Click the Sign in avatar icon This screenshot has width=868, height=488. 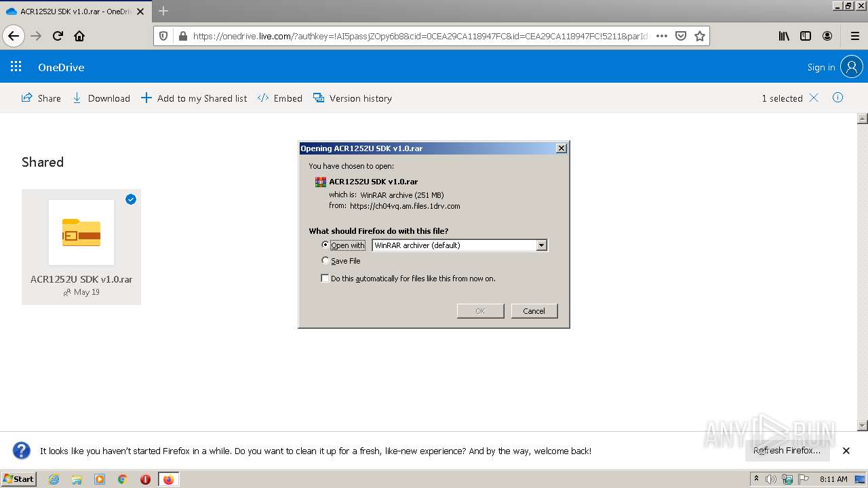851,66
